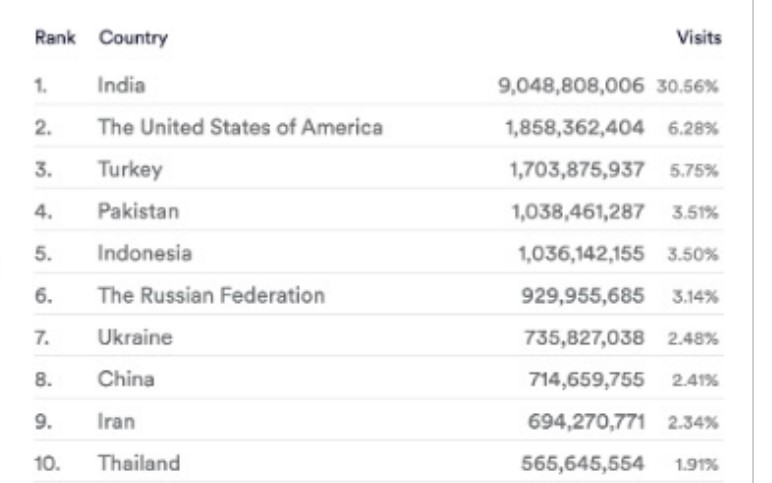The width and height of the screenshot is (772, 483).
Task: Select Thailand at rank ten
Action: [139, 463]
